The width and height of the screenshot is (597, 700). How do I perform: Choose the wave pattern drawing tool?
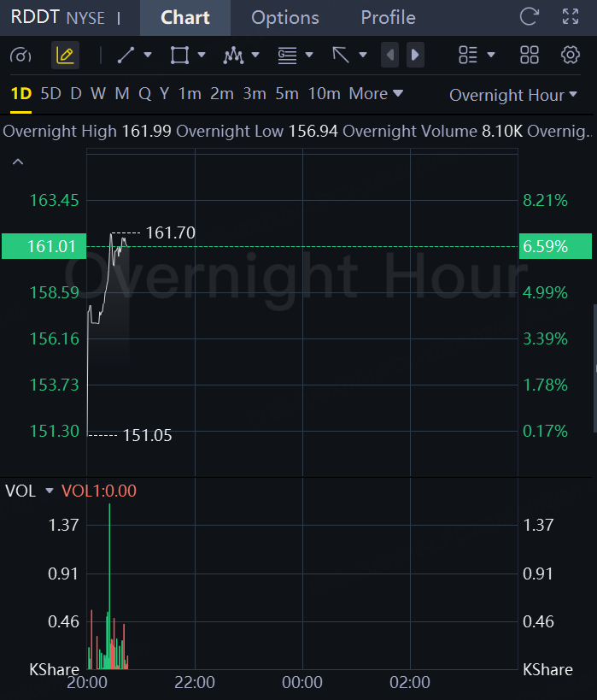tap(233, 56)
